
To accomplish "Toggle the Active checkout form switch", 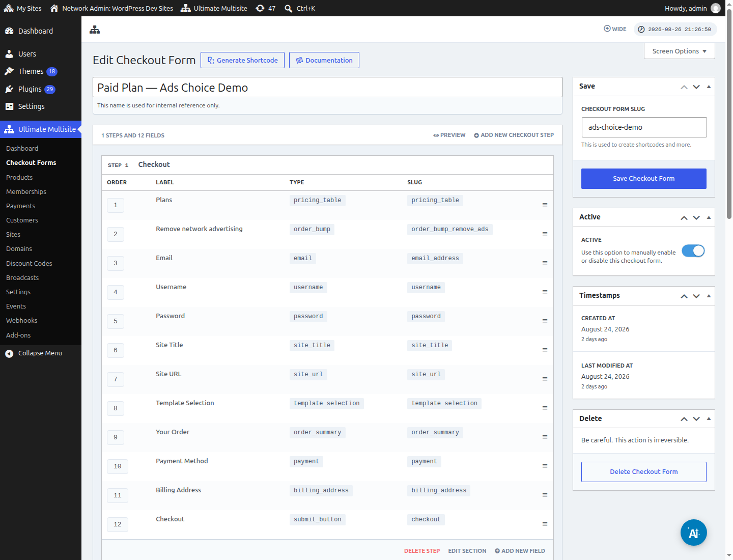I will (693, 251).
